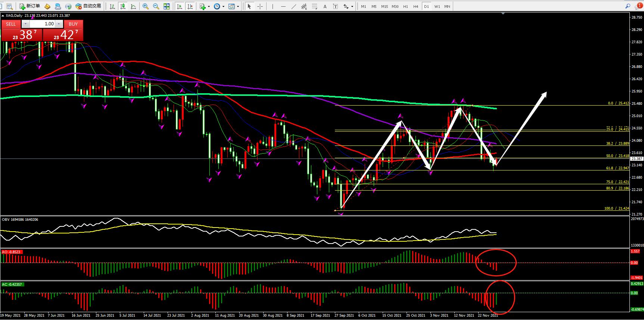The height and width of the screenshot is (320, 644).
Task: Toggle the Chart Shift button
Action: (190, 6)
